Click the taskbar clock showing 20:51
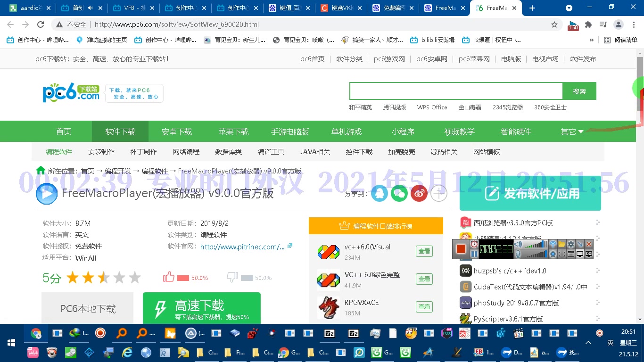This screenshot has height=362, width=644. click(628, 331)
